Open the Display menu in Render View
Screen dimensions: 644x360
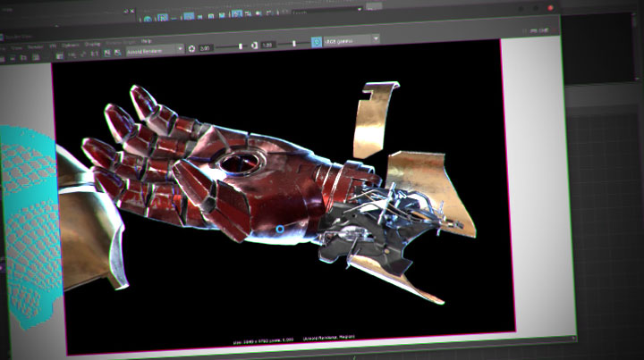(x=93, y=45)
